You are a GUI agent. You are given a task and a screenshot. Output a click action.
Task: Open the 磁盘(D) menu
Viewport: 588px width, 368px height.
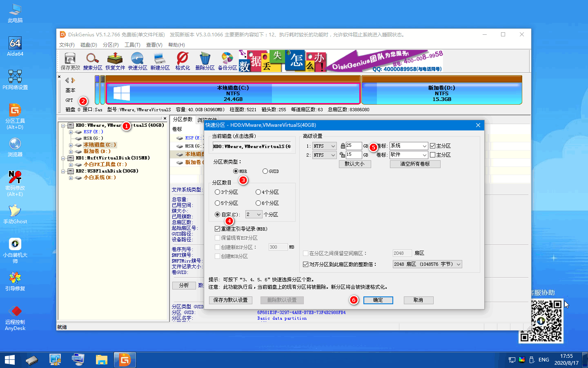click(x=88, y=45)
